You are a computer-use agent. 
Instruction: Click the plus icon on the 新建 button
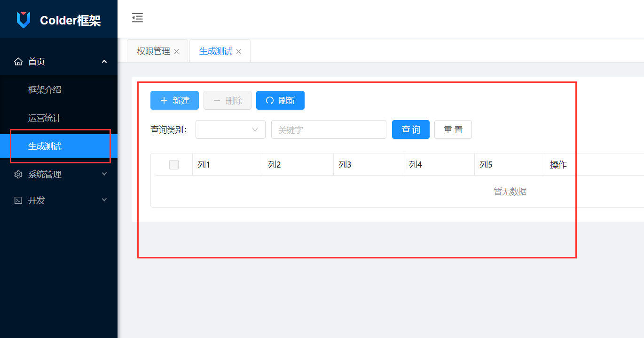[164, 100]
